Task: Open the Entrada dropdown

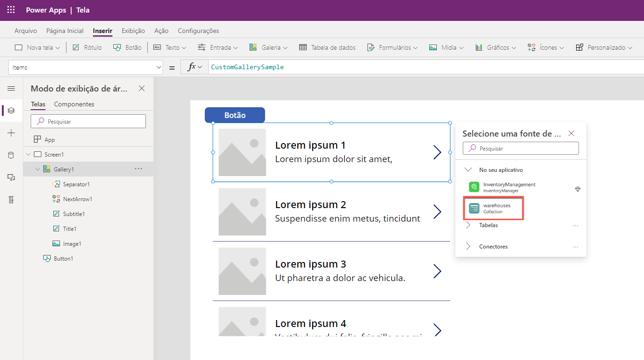Action: [x=217, y=47]
